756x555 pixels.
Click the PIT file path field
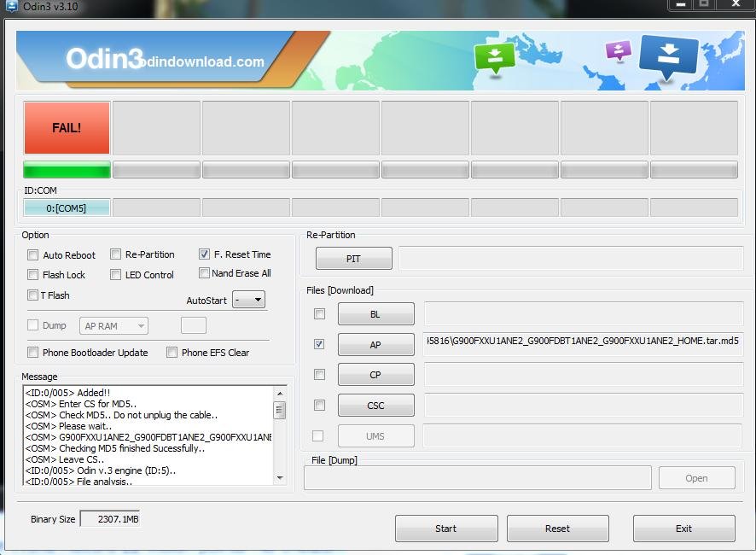coord(572,258)
